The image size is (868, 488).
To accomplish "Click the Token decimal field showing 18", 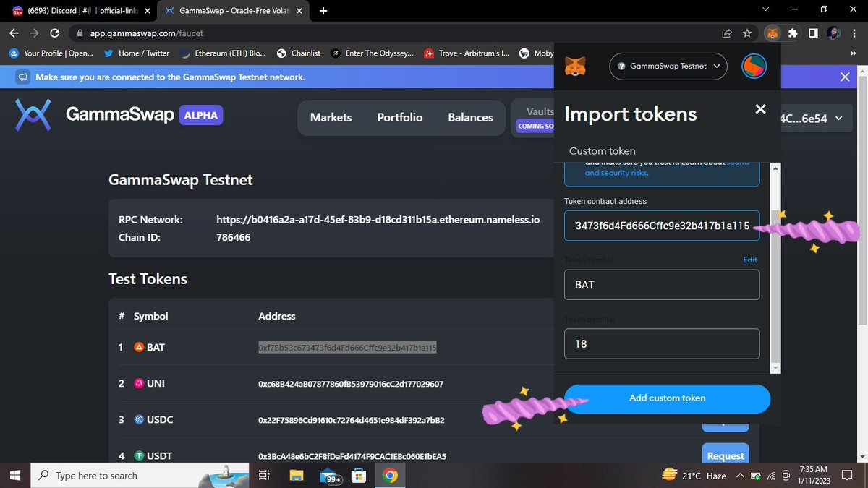I will (x=662, y=344).
